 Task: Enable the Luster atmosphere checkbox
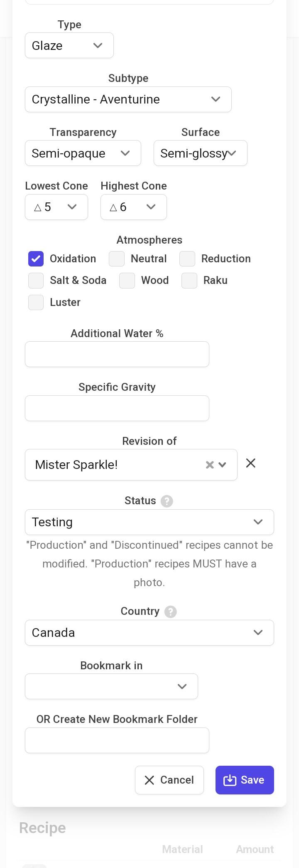pyautogui.click(x=36, y=302)
